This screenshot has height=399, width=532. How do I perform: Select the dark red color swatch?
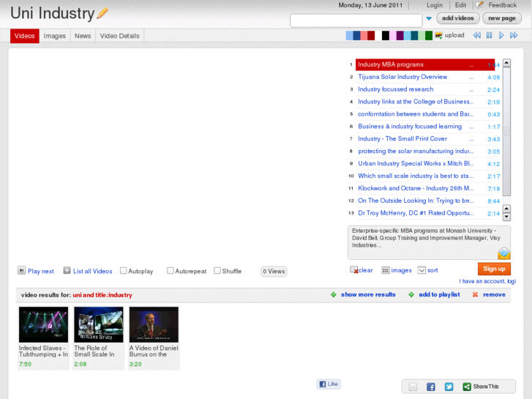coord(371,35)
